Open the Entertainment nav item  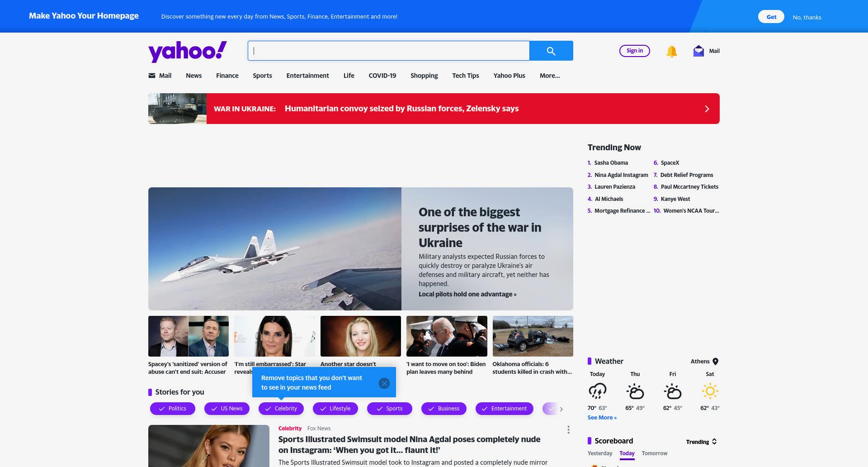click(x=307, y=76)
